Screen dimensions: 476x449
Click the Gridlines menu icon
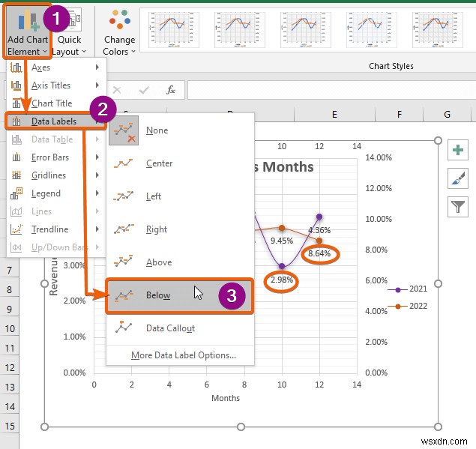(16, 175)
